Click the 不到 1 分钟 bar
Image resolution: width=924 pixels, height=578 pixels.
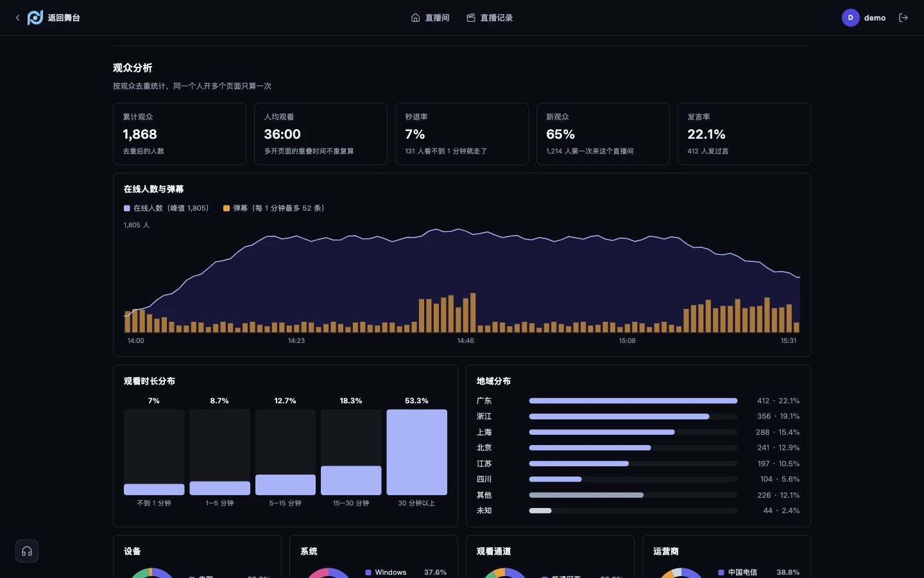154,489
